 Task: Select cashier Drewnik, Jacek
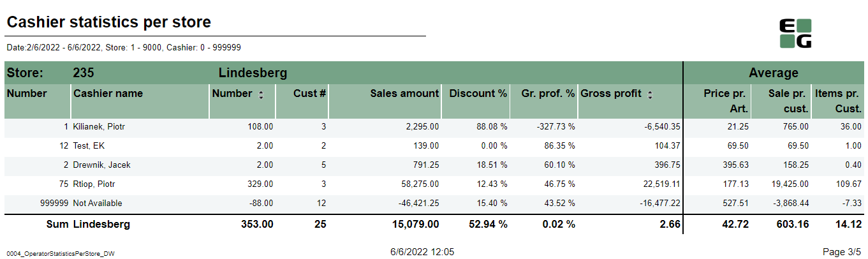point(101,165)
